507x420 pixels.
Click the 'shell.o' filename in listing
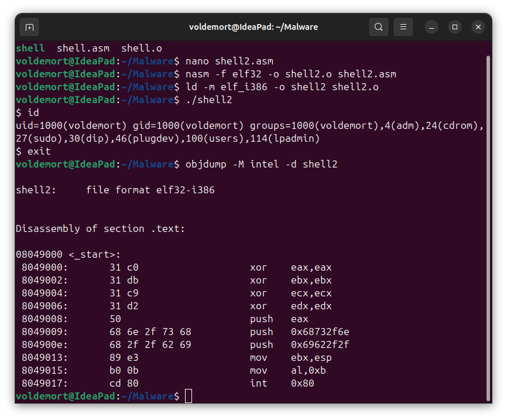[142, 48]
